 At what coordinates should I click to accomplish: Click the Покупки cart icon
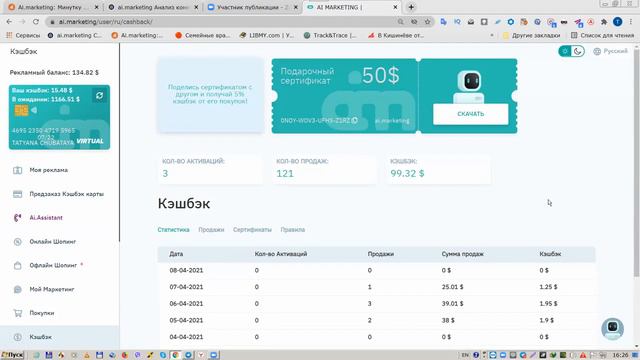click(18, 313)
